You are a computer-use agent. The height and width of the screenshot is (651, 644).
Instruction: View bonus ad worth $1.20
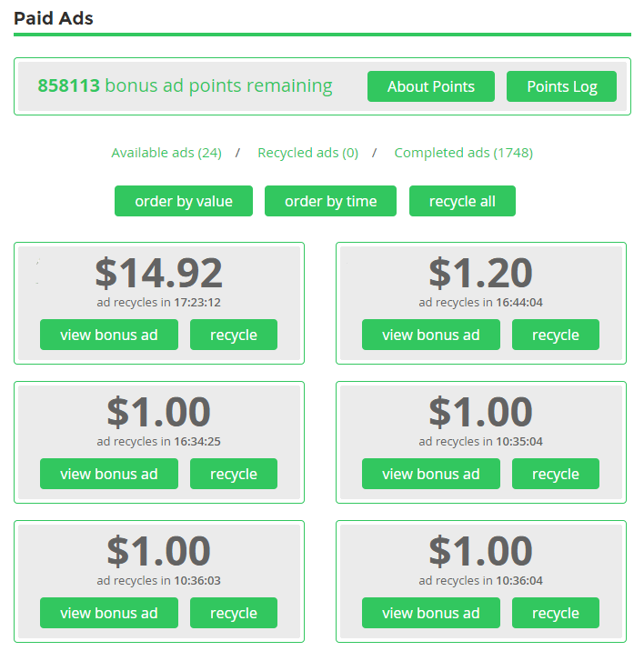click(x=431, y=335)
